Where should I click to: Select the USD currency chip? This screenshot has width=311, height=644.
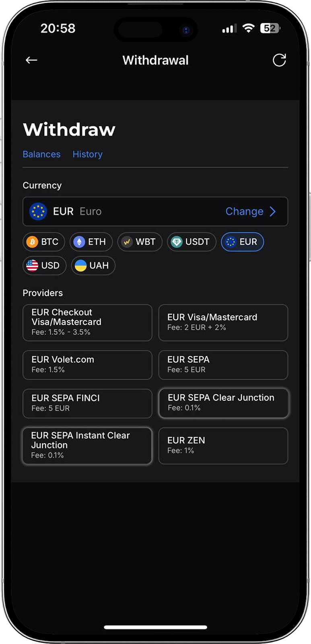click(45, 266)
